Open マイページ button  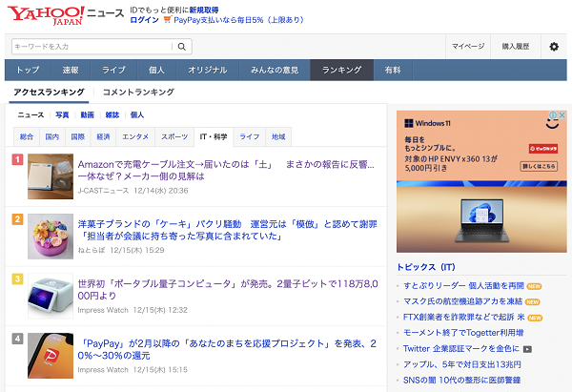coord(468,47)
